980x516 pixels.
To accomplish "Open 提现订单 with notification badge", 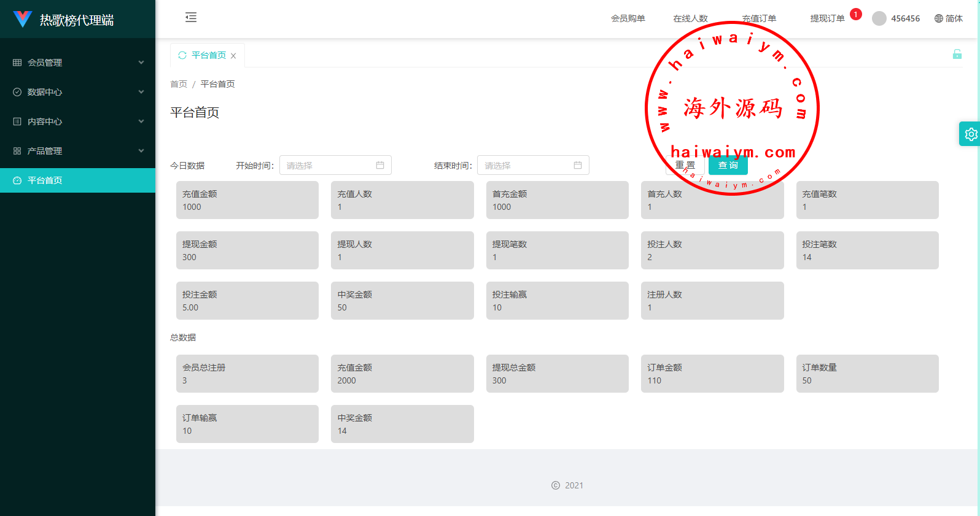I will (827, 18).
